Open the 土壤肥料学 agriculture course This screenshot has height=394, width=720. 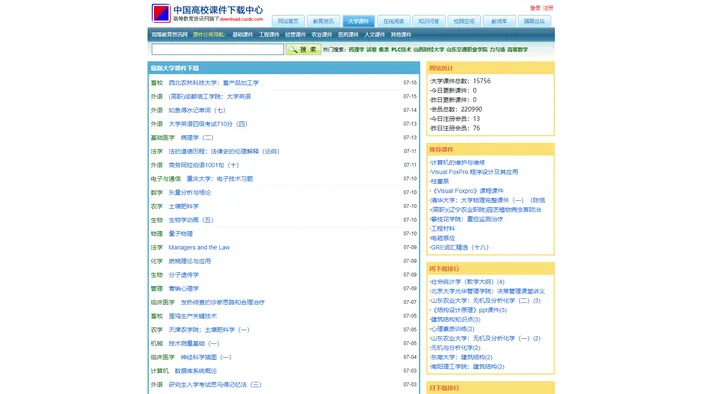(184, 206)
